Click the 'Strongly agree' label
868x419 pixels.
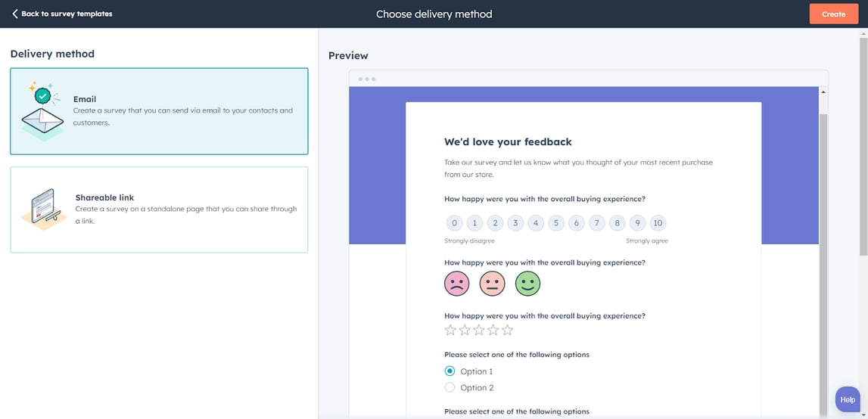(x=646, y=241)
